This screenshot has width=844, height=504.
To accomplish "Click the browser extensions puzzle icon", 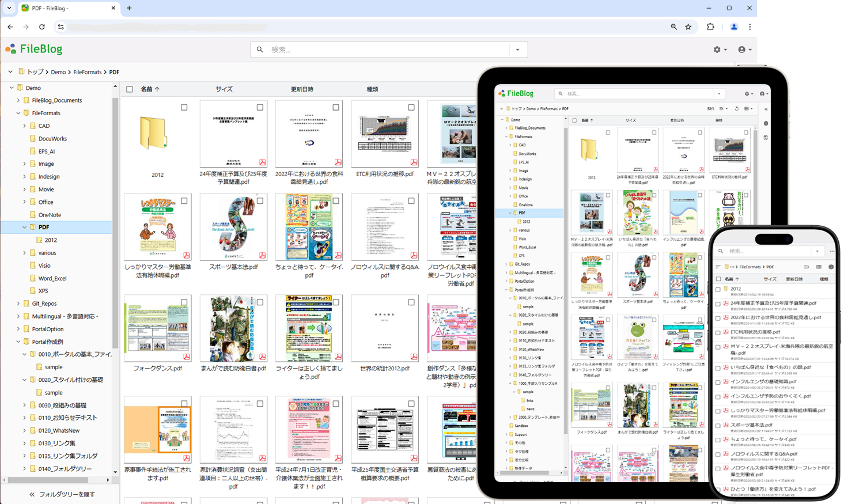I will pos(710,26).
